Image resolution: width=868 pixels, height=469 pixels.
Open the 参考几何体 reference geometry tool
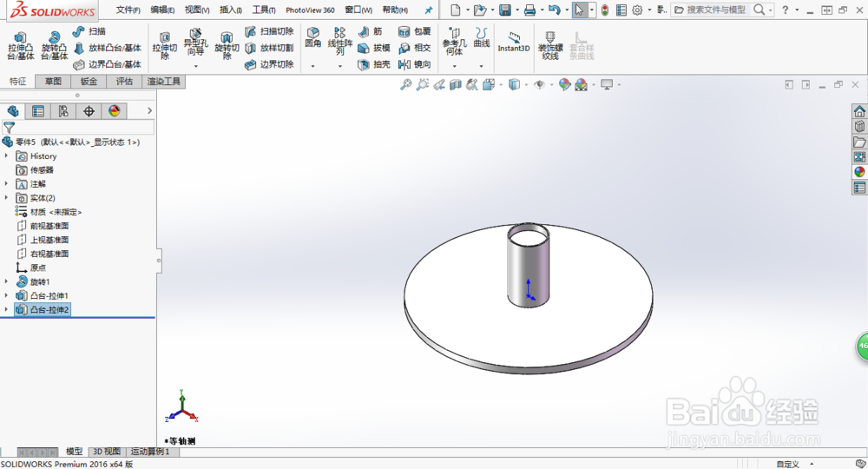click(x=454, y=42)
